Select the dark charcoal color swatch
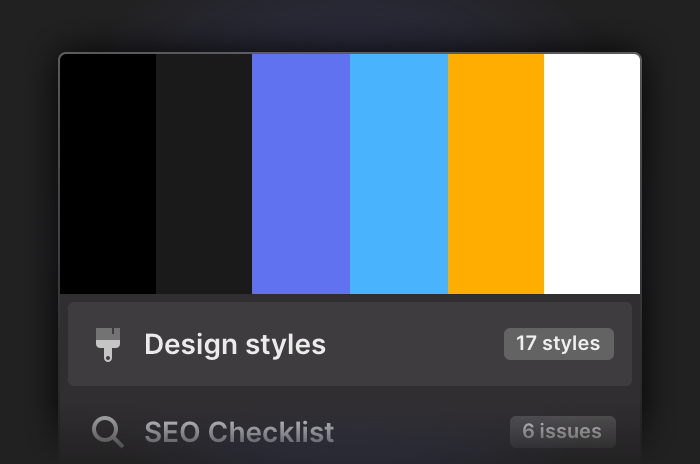The width and height of the screenshot is (700, 464). point(204,174)
